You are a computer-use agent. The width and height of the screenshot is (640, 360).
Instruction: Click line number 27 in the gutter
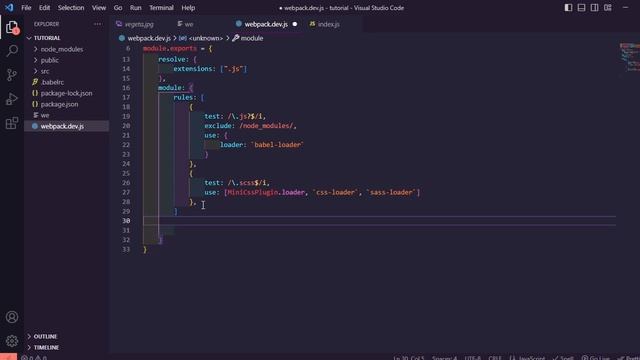(126, 192)
